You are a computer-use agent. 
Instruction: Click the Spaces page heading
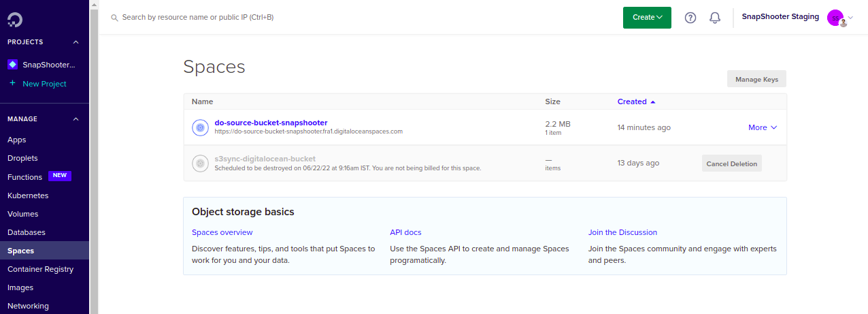[214, 67]
